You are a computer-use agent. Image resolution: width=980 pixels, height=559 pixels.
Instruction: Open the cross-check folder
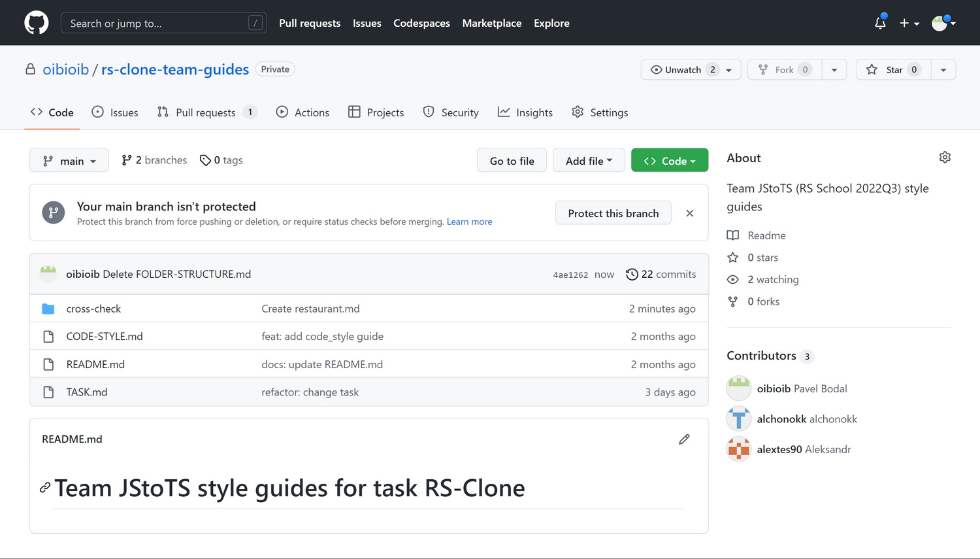click(93, 309)
